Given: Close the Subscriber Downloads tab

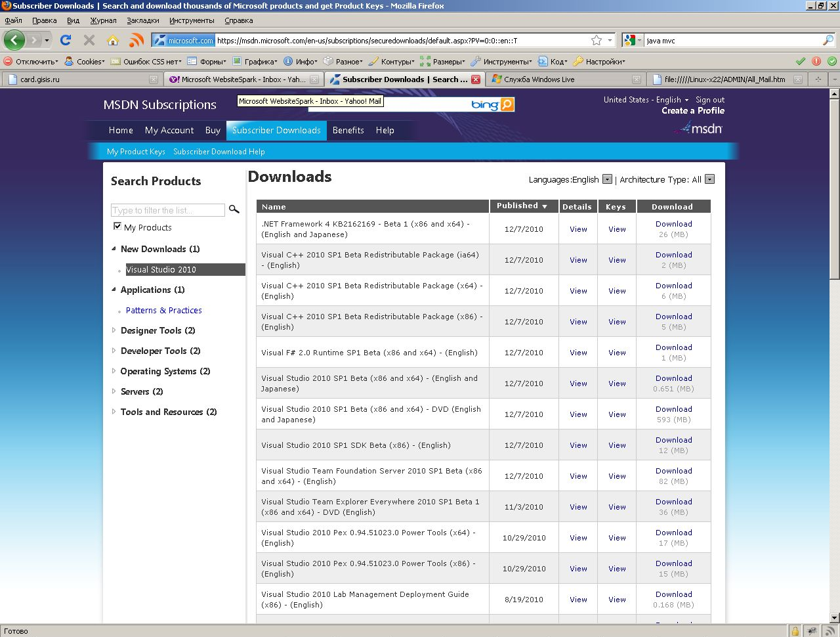Looking at the screenshot, I should pos(476,79).
